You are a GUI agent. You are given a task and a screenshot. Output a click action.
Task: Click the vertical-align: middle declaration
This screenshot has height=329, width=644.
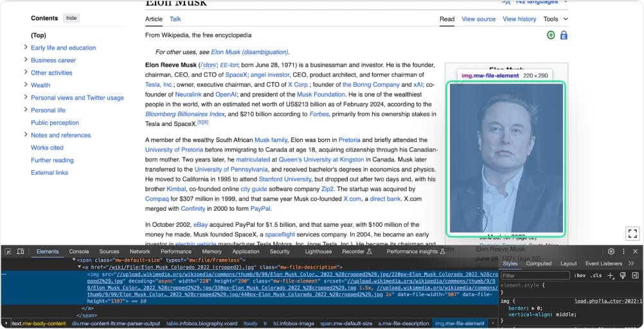tap(542, 315)
